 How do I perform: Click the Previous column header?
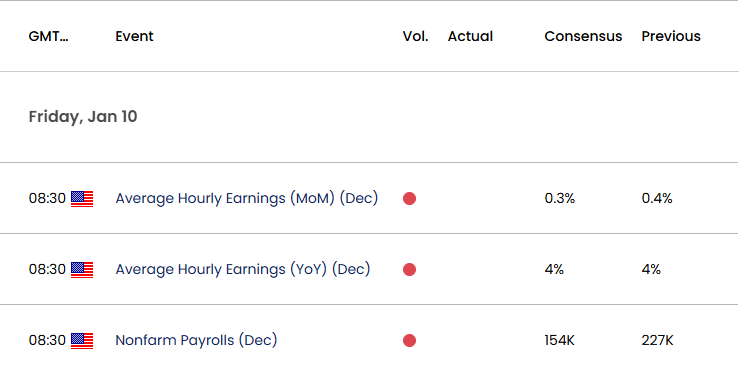pos(671,36)
